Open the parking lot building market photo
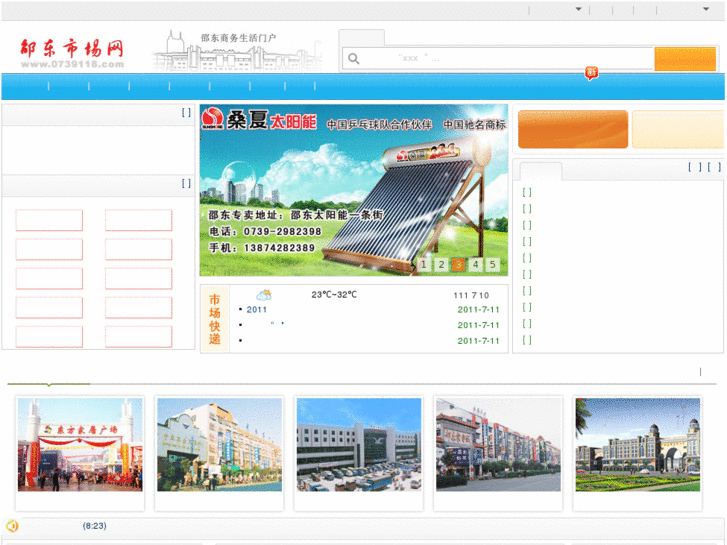 [359, 444]
